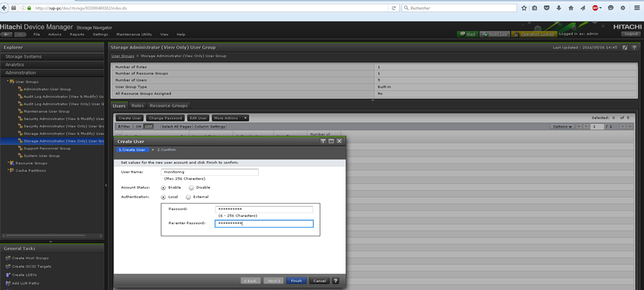Image resolution: width=644 pixels, height=290 pixels.
Task: Click the Pocket icon in Firefox toolbar
Action: point(547,8)
